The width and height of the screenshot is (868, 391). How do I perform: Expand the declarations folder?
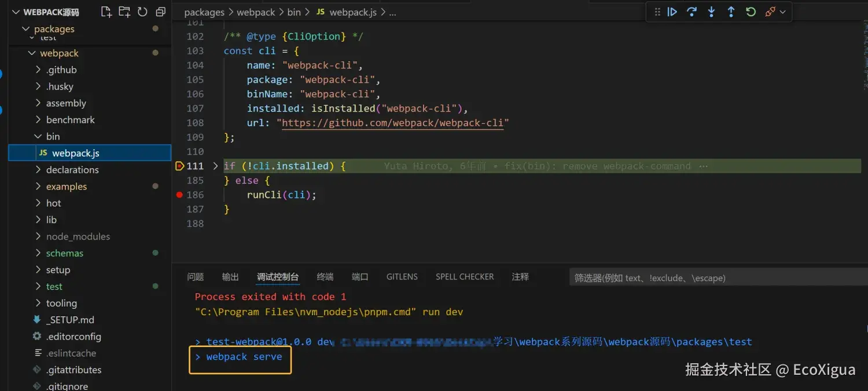(x=38, y=170)
